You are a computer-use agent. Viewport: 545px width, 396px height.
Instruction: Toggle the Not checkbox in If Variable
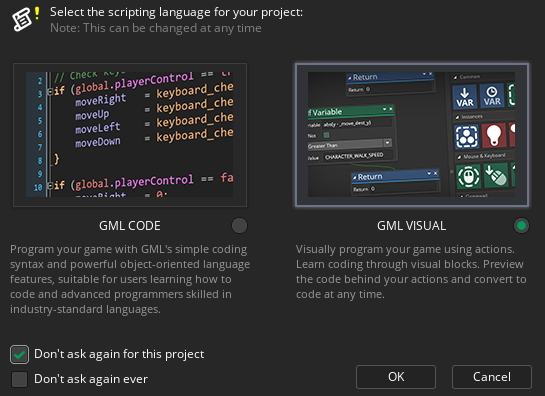coord(326,135)
